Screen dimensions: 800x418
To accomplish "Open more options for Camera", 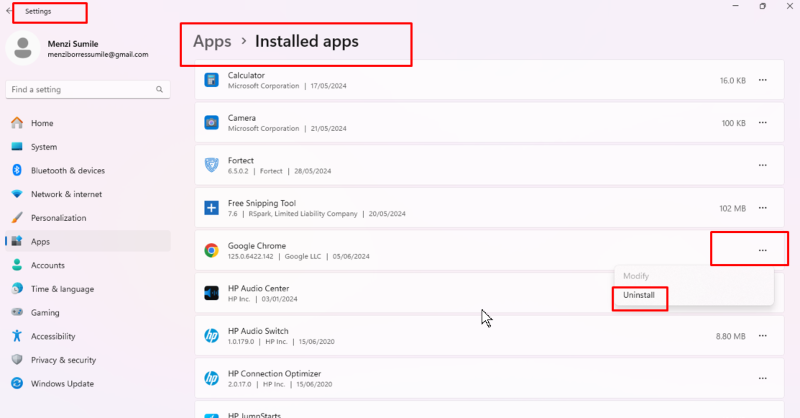I will 762,122.
